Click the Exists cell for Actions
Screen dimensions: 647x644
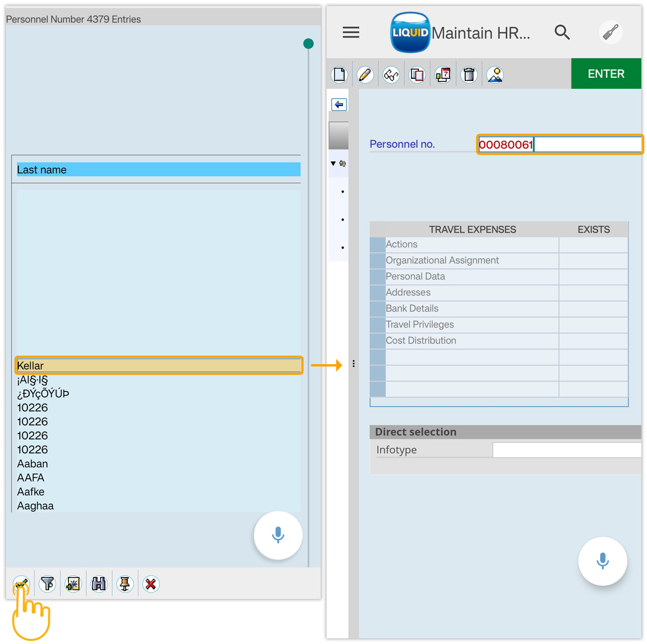[x=594, y=244]
